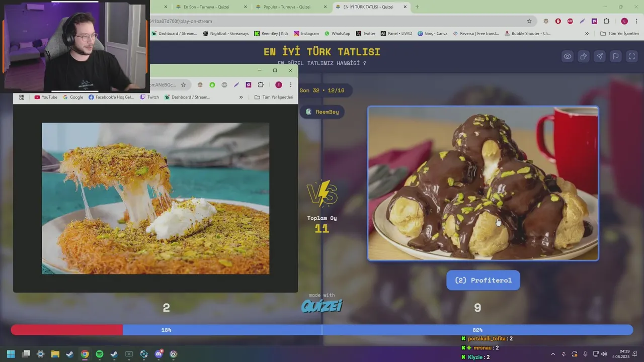644x362 pixels.
Task: Open the Google bookmark in small window
Action: pos(73,97)
